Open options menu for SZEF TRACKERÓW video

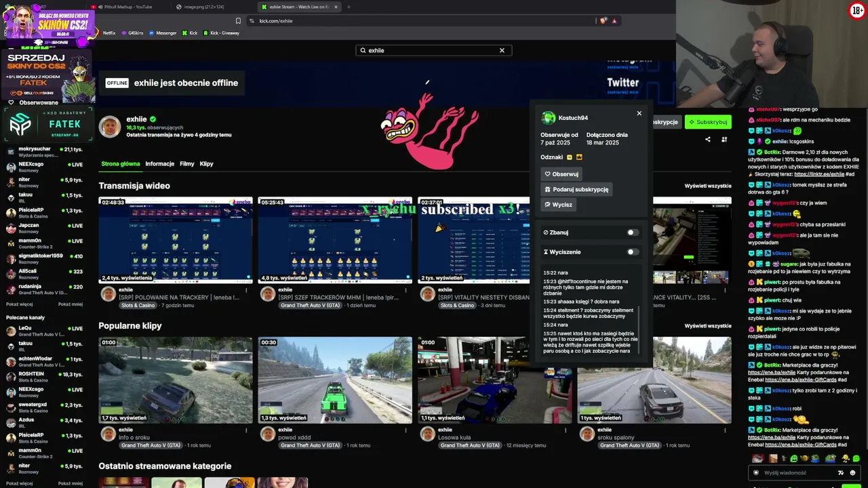406,290
